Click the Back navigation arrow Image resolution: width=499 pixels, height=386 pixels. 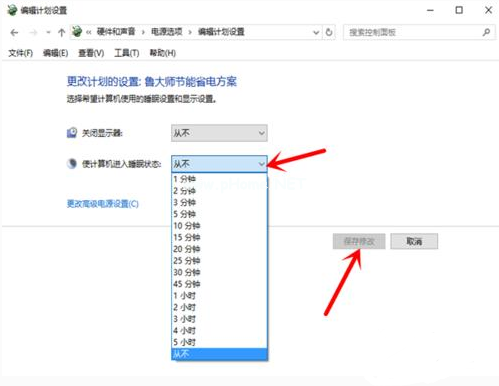(x=14, y=33)
